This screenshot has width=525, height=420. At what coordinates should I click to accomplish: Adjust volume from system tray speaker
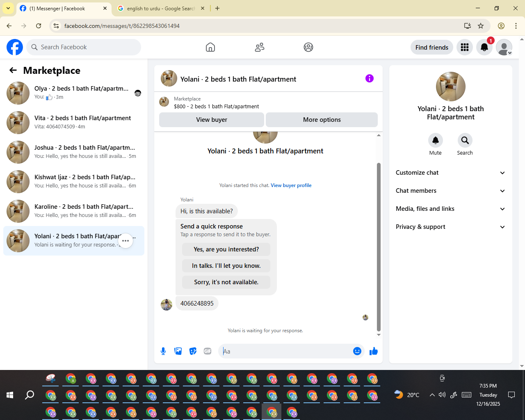click(442, 395)
